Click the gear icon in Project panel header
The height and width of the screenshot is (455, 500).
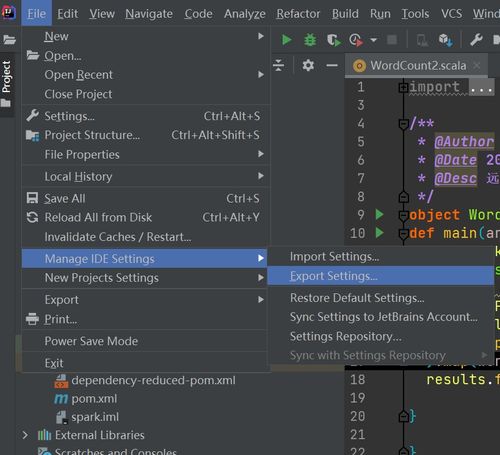[308, 65]
